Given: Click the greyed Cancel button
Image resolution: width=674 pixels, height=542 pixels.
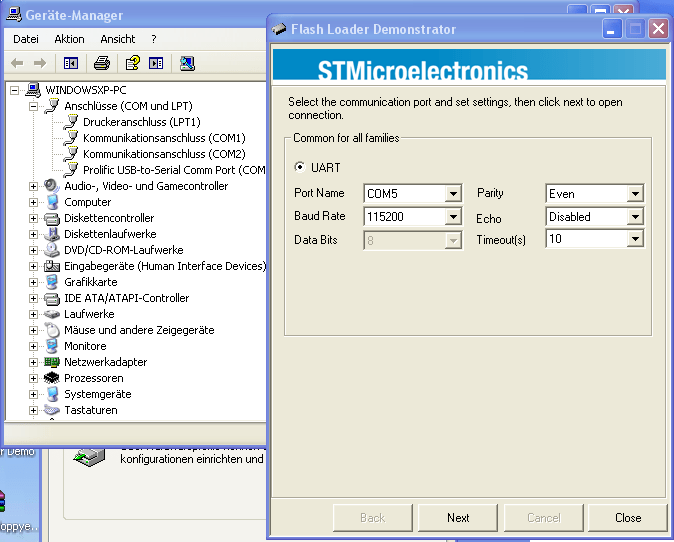Looking at the screenshot, I should click(543, 518).
